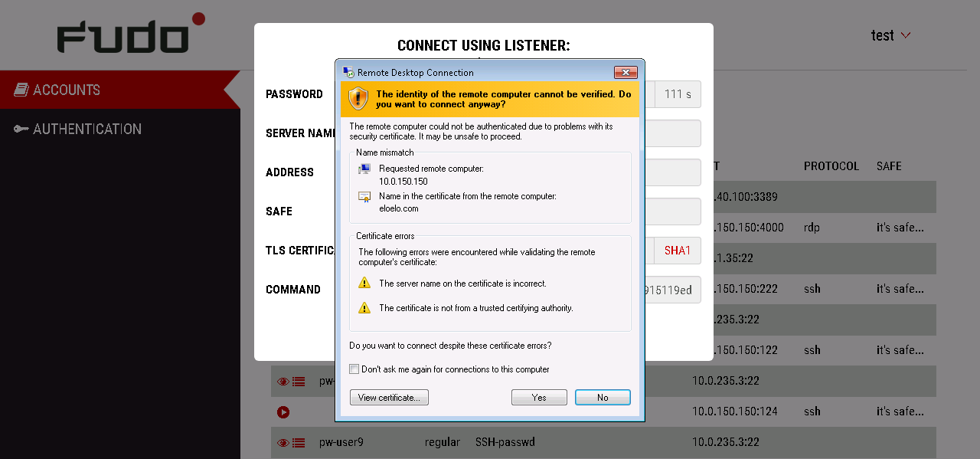Click the 'pw-user9' account name

[341, 442]
